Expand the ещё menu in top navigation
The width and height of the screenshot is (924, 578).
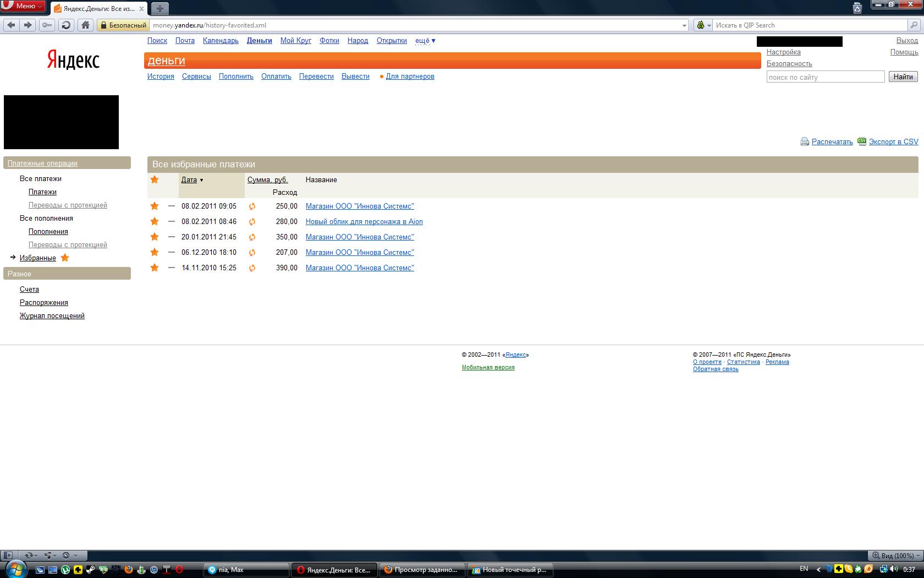point(425,41)
